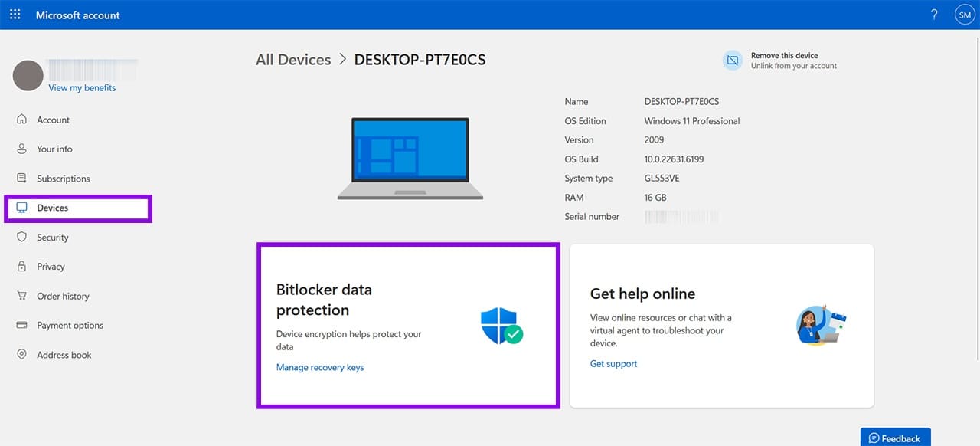
Task: Click the laptop device illustration
Action: coord(410,159)
